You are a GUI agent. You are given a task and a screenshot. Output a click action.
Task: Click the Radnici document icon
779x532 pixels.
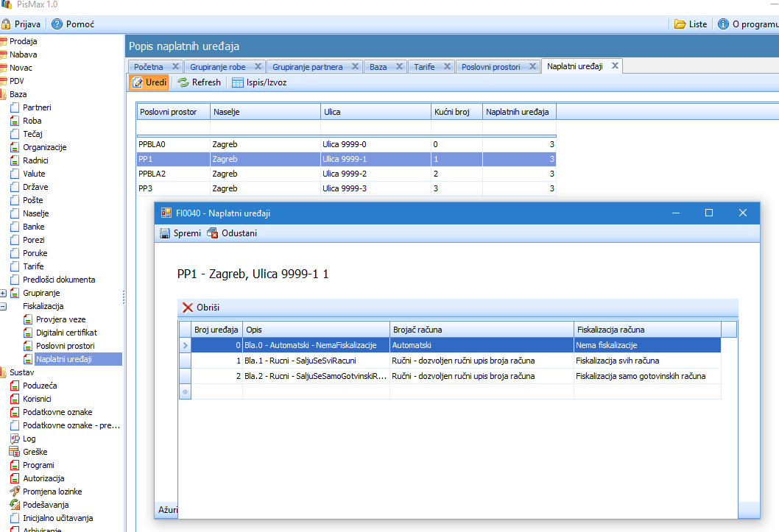[x=15, y=160]
